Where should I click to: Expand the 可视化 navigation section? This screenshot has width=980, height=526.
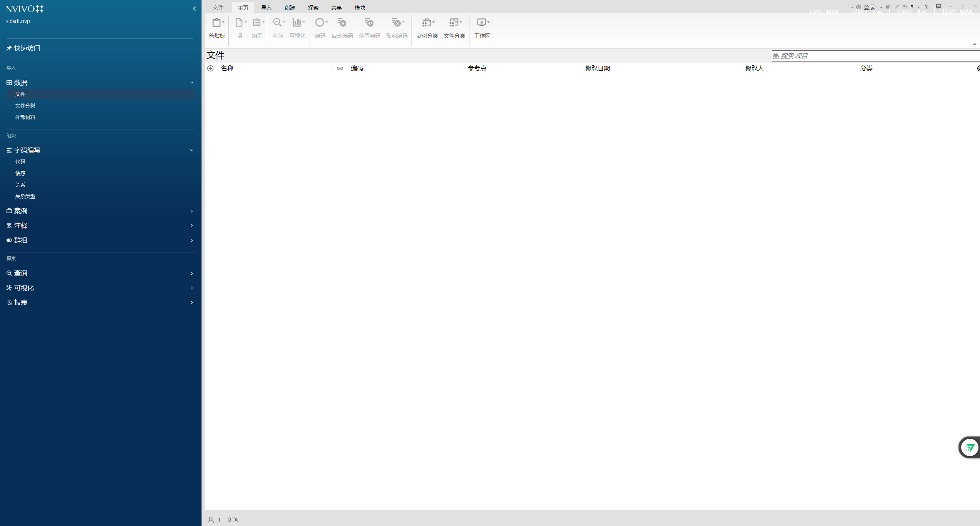192,288
